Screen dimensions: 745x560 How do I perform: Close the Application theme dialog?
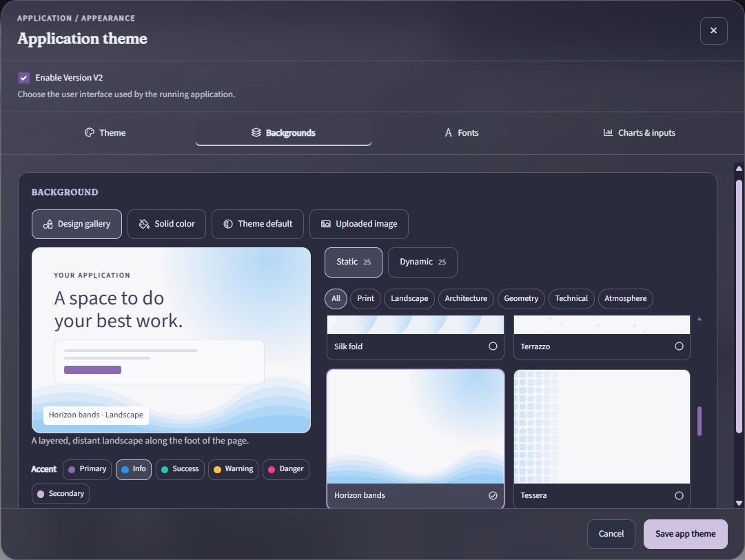713,31
